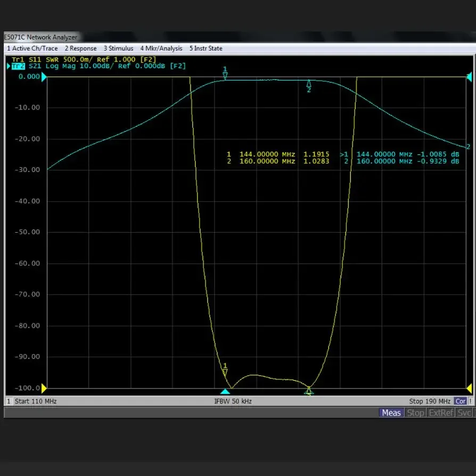
Task: Click the Tr2 S21 Log Mag trace label
Action: pyautogui.click(x=99, y=66)
